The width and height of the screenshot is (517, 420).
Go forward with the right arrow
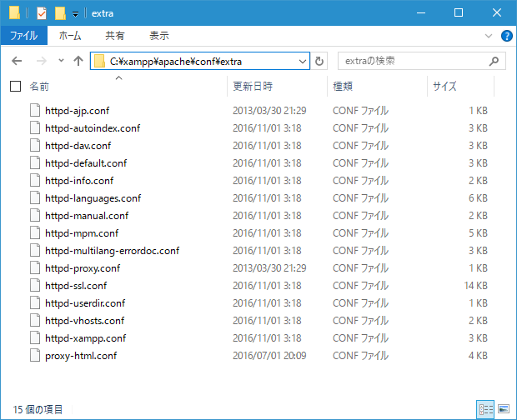click(x=41, y=61)
